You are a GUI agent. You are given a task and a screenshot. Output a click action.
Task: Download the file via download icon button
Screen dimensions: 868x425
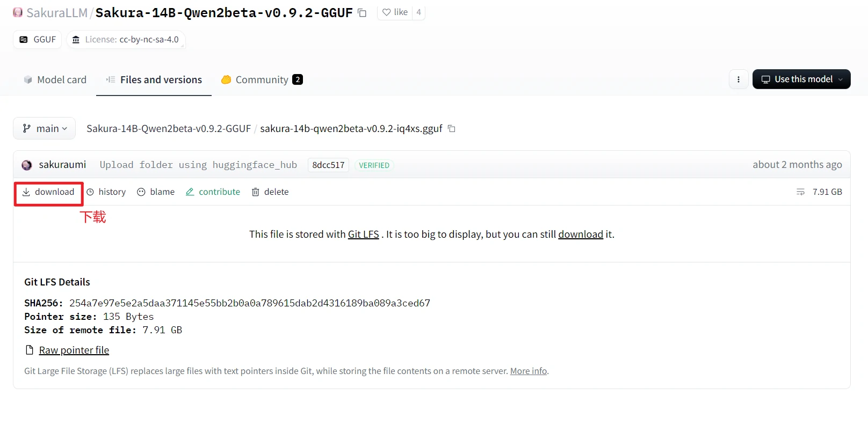coord(48,192)
